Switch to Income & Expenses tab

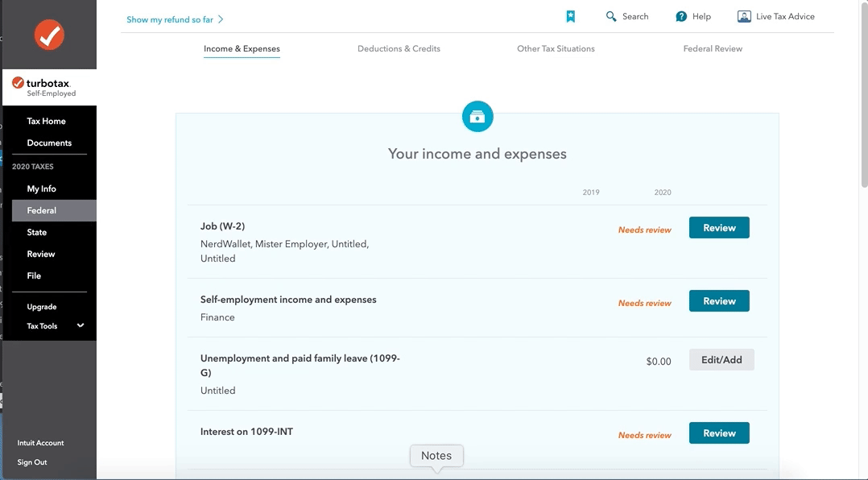(x=242, y=48)
